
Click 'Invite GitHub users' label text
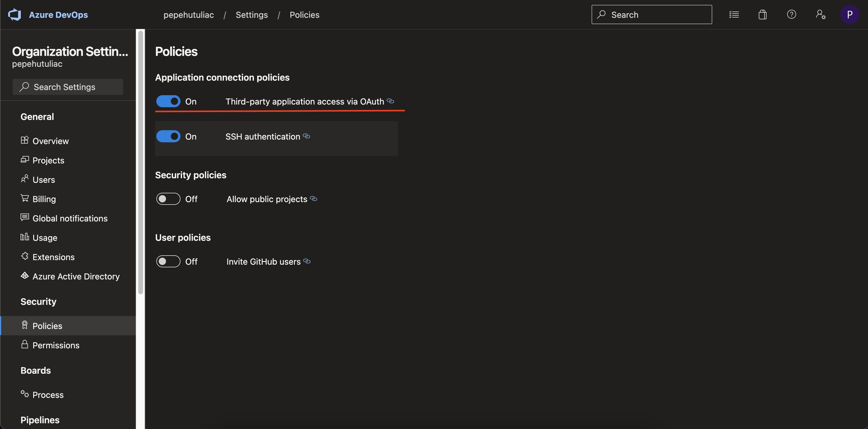coord(263,261)
